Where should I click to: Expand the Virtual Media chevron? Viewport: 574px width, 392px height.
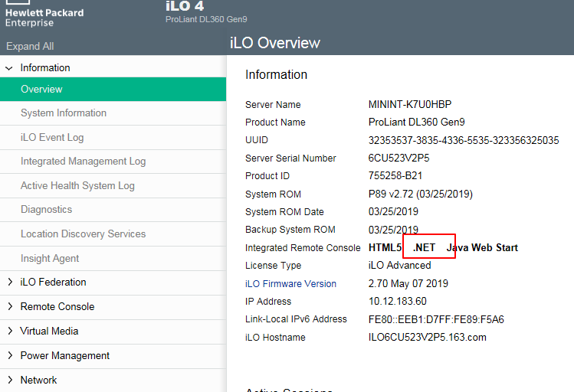[10, 331]
